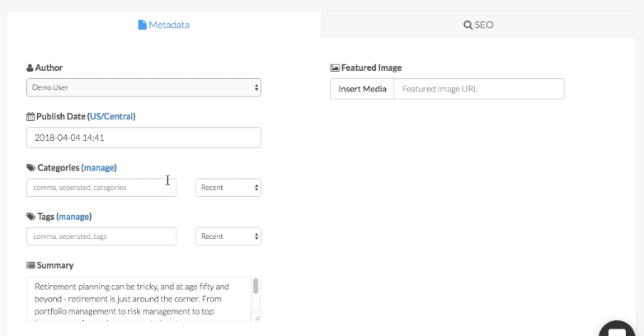Viewport: 644px width, 336px height.
Task: Click inside the Summary text area
Action: pos(139,299)
